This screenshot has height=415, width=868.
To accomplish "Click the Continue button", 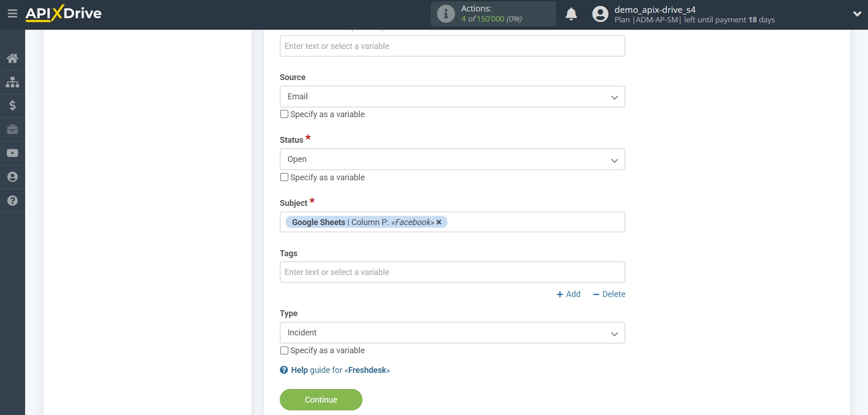I will coord(321,399).
